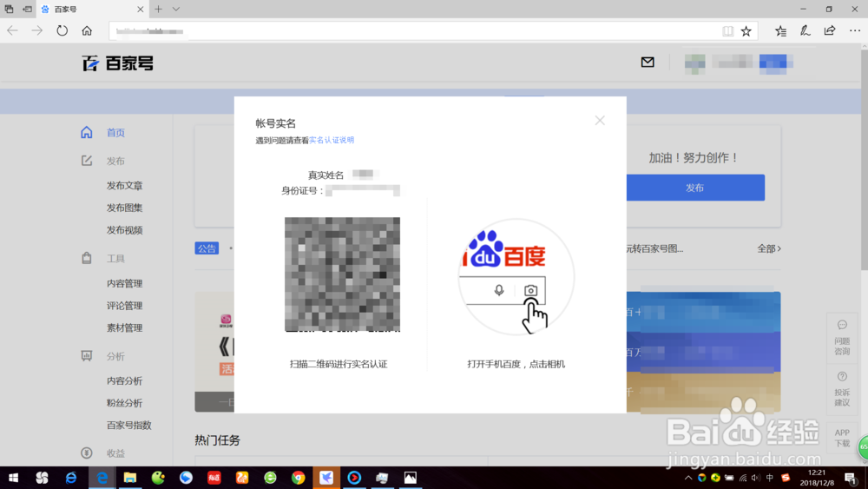Click the 分析 chart icon in sidebar
Image resolution: width=868 pixels, height=489 pixels.
click(x=87, y=355)
